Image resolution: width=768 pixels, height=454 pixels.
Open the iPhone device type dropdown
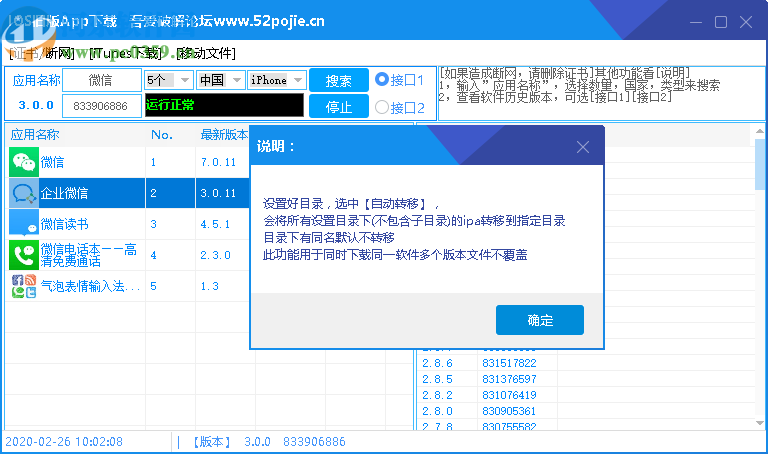click(x=277, y=80)
